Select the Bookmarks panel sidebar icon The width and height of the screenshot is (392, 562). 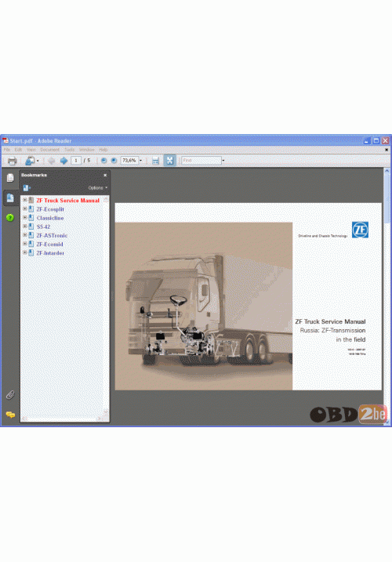click(x=10, y=198)
